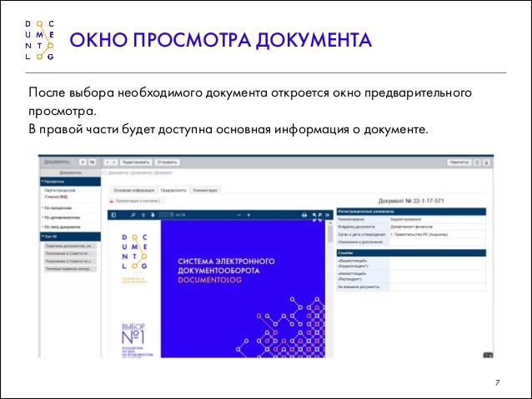Open Перечень документов item in Топ 10

[x=70, y=246]
